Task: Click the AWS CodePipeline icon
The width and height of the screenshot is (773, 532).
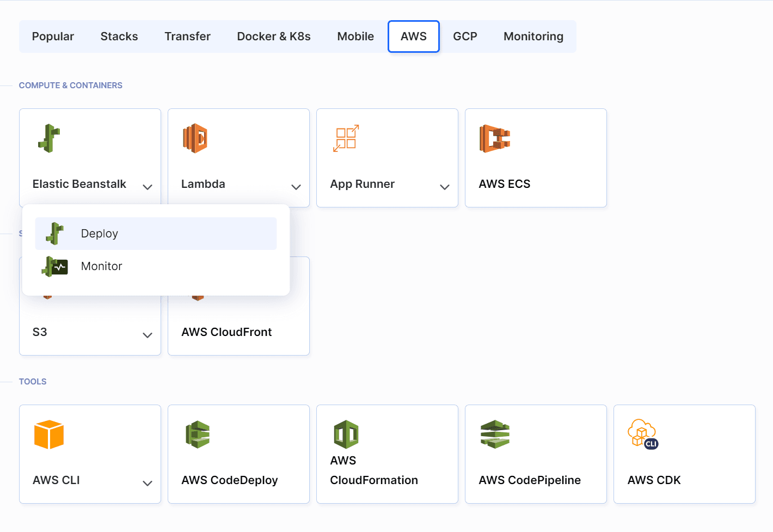Action: point(494,434)
